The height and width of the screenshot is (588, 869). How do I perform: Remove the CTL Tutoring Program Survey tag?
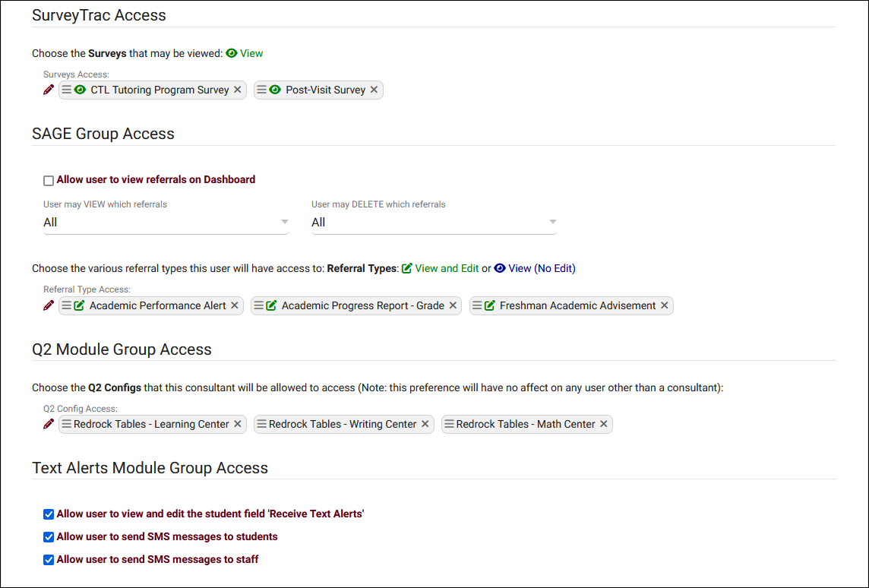238,90
